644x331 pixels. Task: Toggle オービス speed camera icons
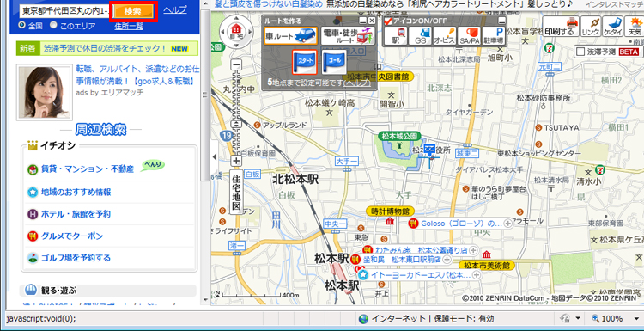(x=445, y=36)
